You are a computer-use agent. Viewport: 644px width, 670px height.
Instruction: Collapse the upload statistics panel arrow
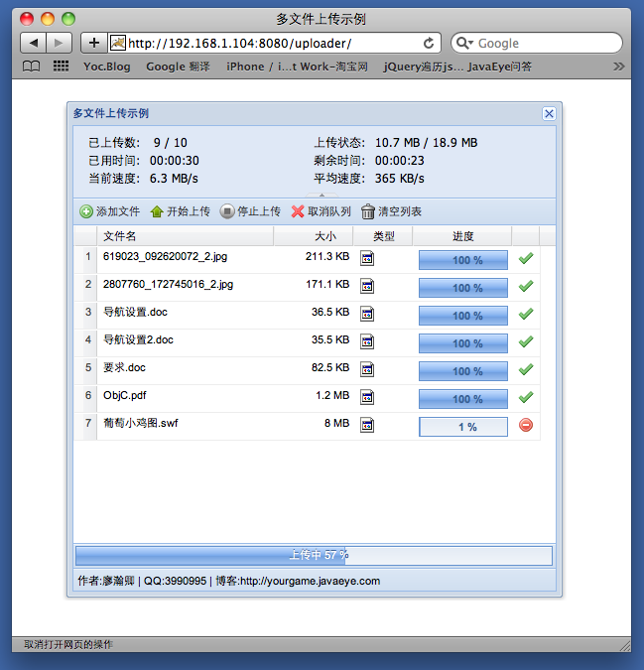click(322, 196)
